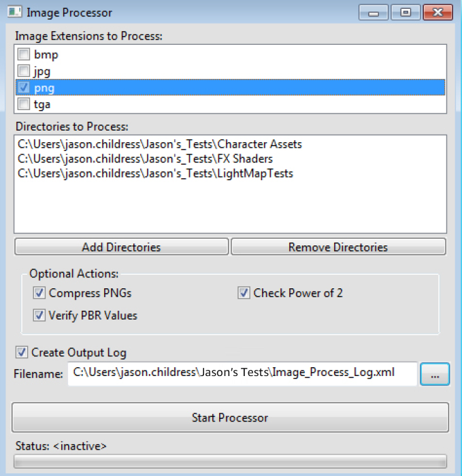Click the Optional Actions group title

(x=73, y=273)
